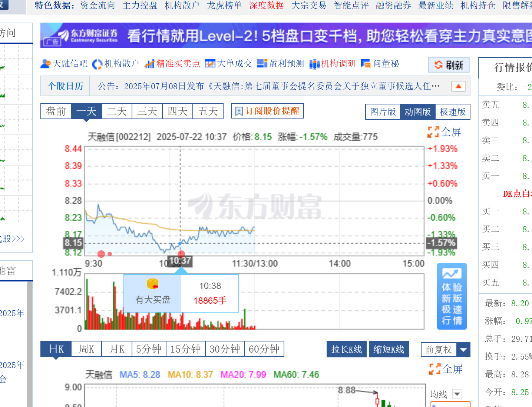
Task: Click the red marker at the 10:37 chart baseline
Action: (181, 254)
